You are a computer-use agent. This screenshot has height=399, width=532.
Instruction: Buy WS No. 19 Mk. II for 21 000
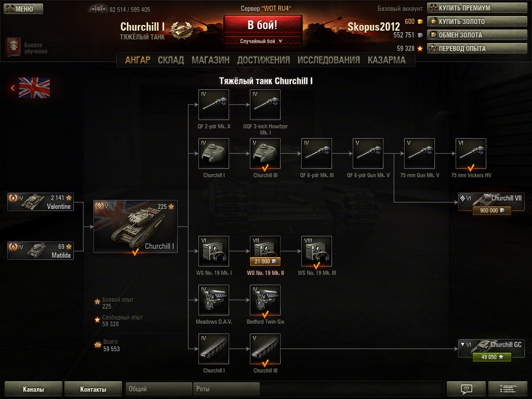(x=265, y=261)
